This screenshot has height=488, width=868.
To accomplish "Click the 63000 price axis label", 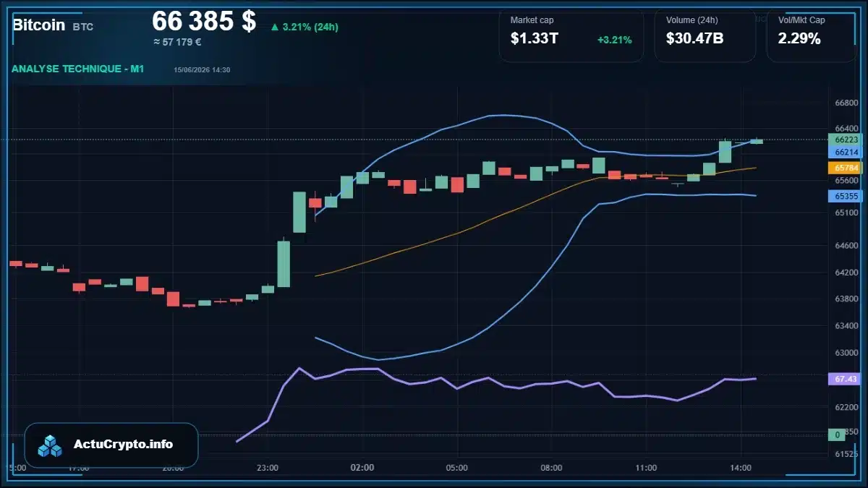I will tap(846, 353).
